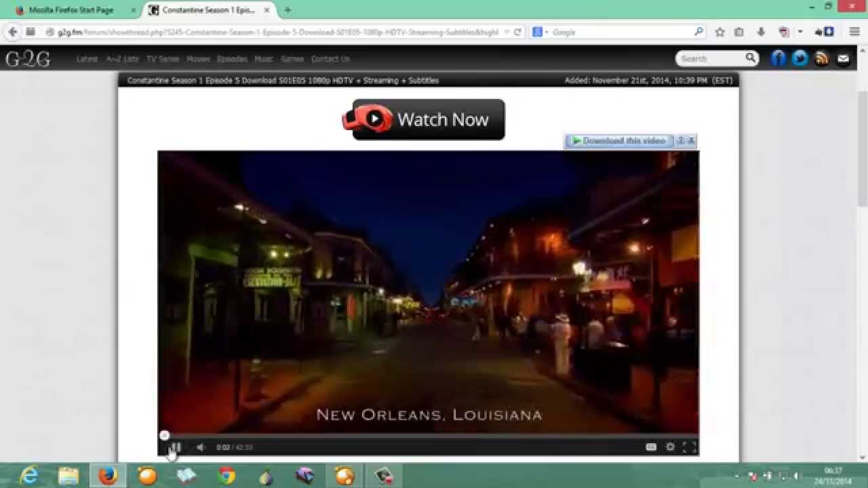This screenshot has height=488, width=868.
Task: Show bookmarks with the clipboard icon
Action: (739, 32)
